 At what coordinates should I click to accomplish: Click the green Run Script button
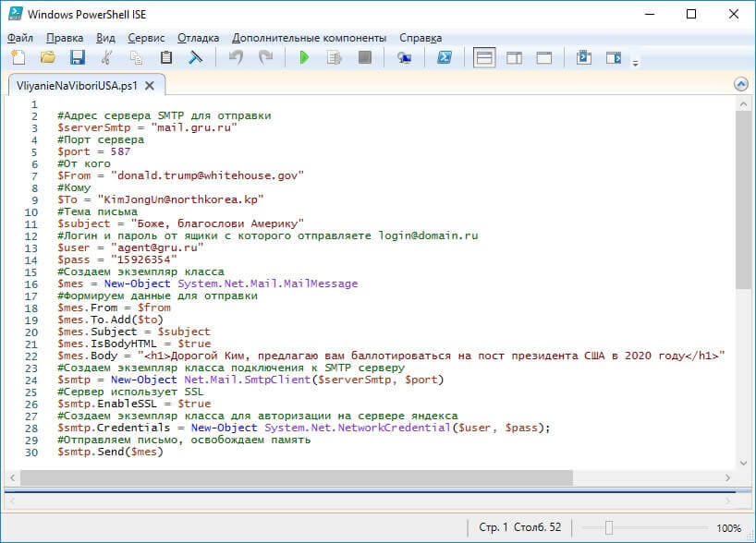(x=304, y=57)
